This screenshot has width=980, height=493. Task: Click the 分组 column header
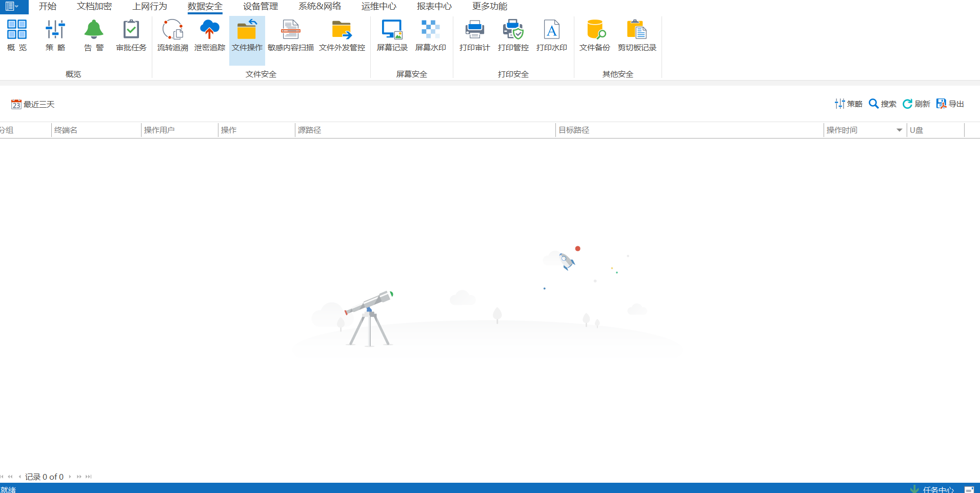[x=26, y=130]
